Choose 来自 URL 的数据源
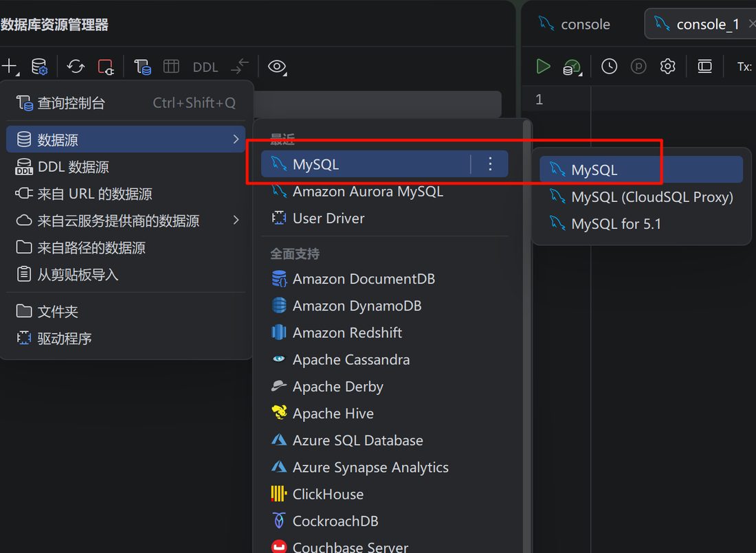Image resolution: width=756 pixels, height=553 pixels. pos(126,194)
